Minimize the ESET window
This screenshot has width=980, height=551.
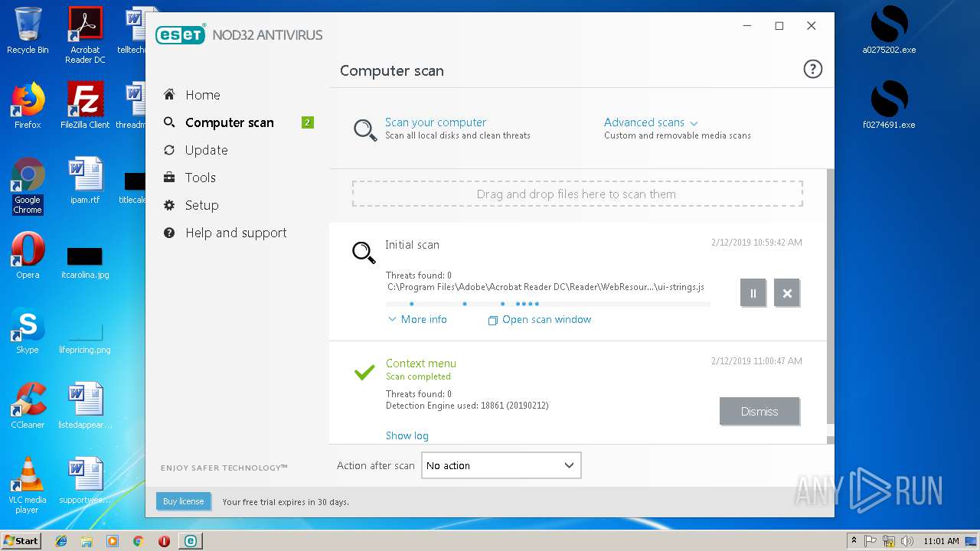pos(747,26)
